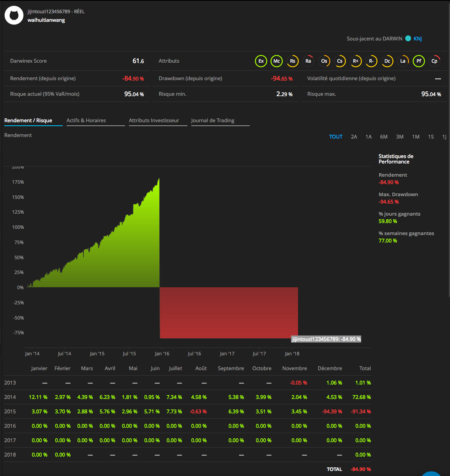The image size is (450, 476).
Task: Click the % semaines gagnantes value 77.00 %
Action: point(388,241)
